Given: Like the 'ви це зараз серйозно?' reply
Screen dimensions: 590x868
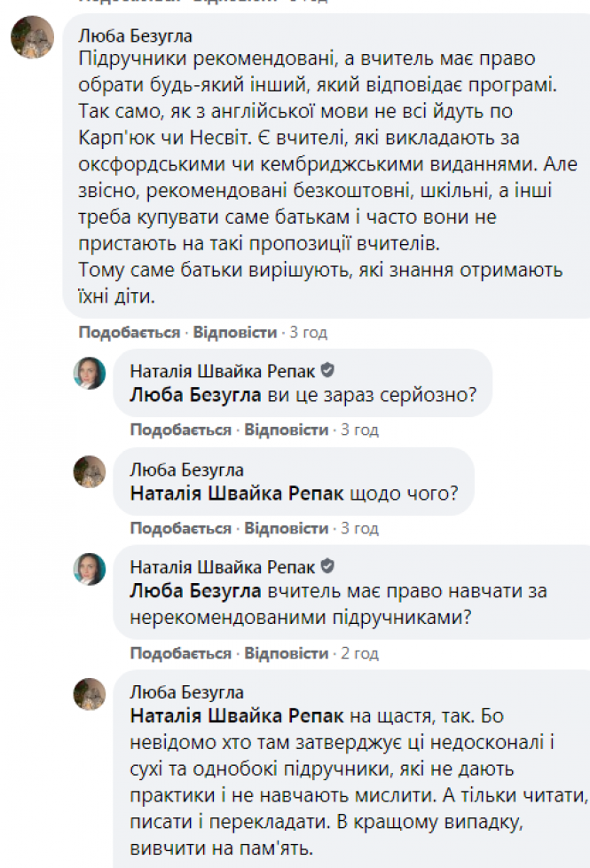Looking at the screenshot, I should [181, 430].
